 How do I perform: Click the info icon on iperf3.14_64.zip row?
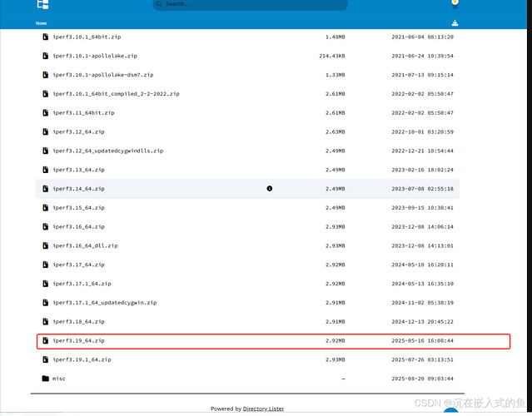click(269, 189)
